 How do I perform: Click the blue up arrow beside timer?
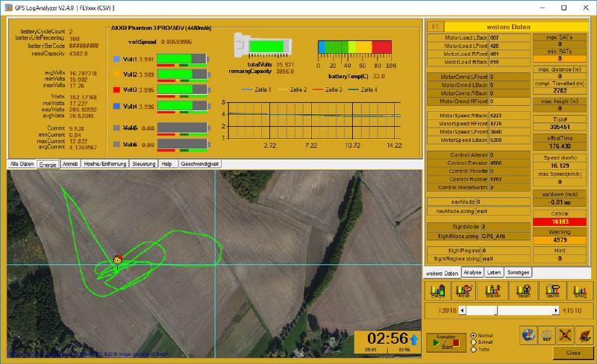click(414, 339)
